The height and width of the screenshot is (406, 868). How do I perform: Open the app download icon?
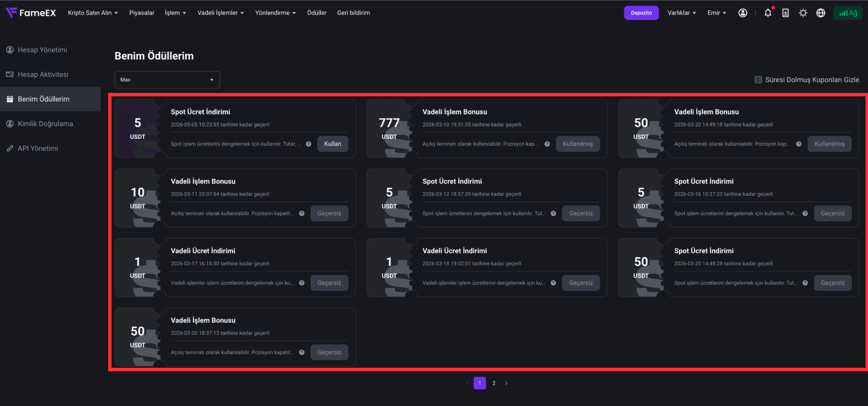pos(785,13)
